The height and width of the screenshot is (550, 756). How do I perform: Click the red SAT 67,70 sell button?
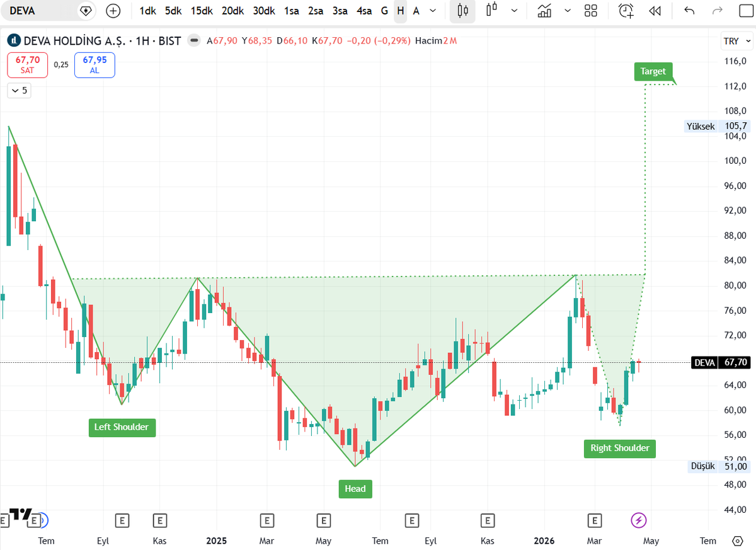pos(27,65)
